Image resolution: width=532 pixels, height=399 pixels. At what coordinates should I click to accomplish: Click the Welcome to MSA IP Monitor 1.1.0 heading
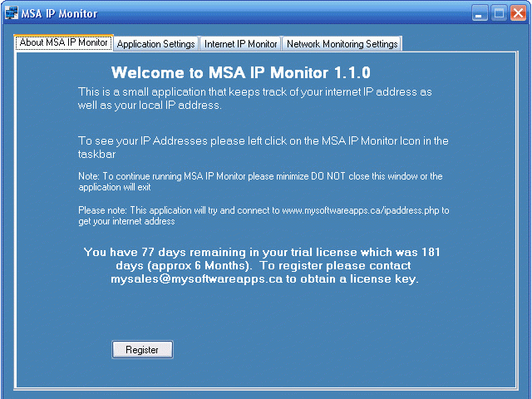[241, 72]
